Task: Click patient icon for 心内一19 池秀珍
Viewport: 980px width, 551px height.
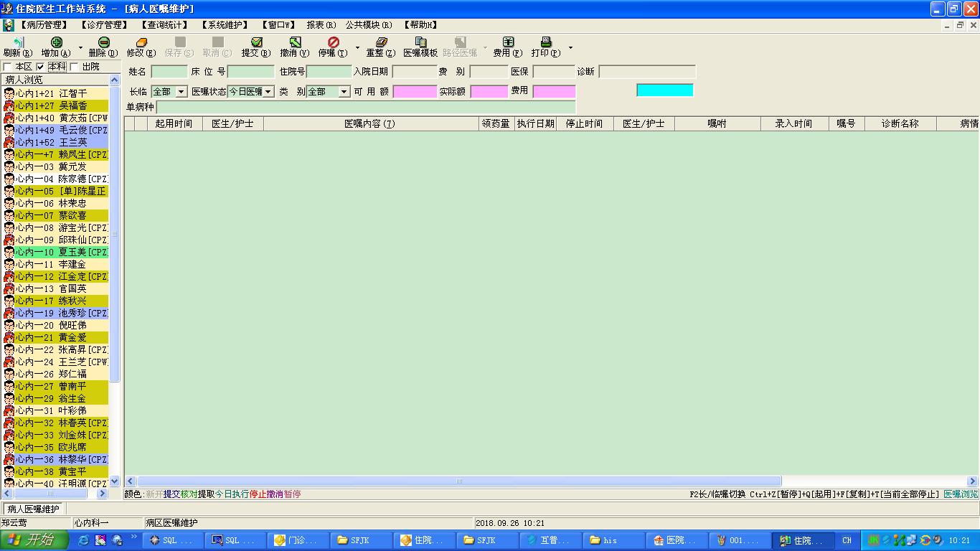Action: point(9,313)
